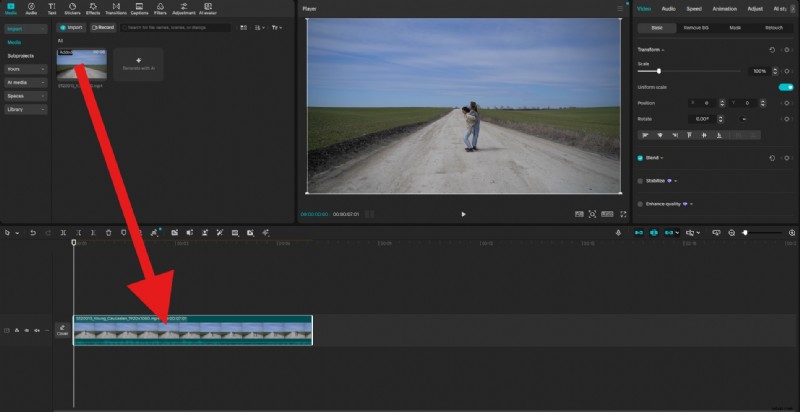Screen dimensions: 800x412
Task: Open the Filters panel
Action: (x=160, y=8)
